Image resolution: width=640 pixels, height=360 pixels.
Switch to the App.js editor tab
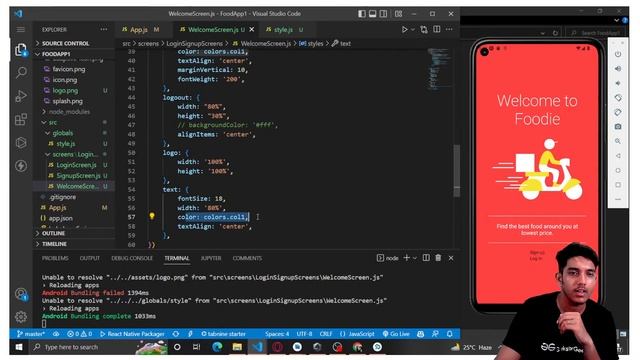coord(140,29)
